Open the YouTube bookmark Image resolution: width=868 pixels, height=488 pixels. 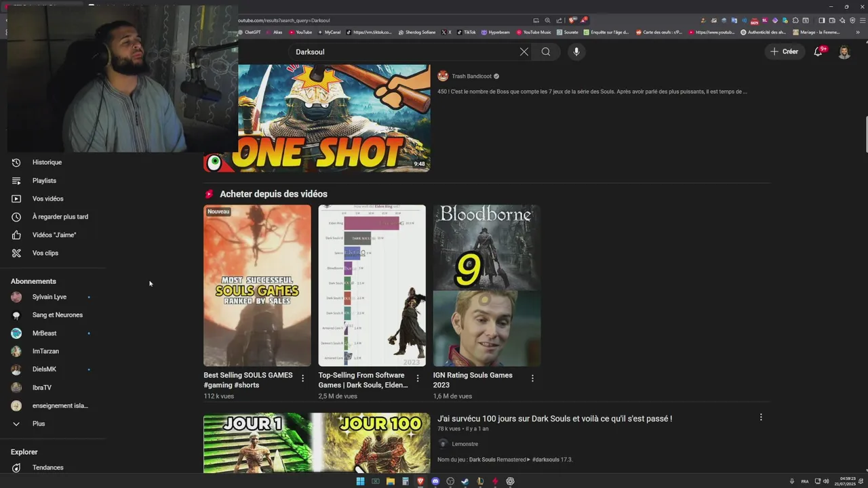pos(300,32)
